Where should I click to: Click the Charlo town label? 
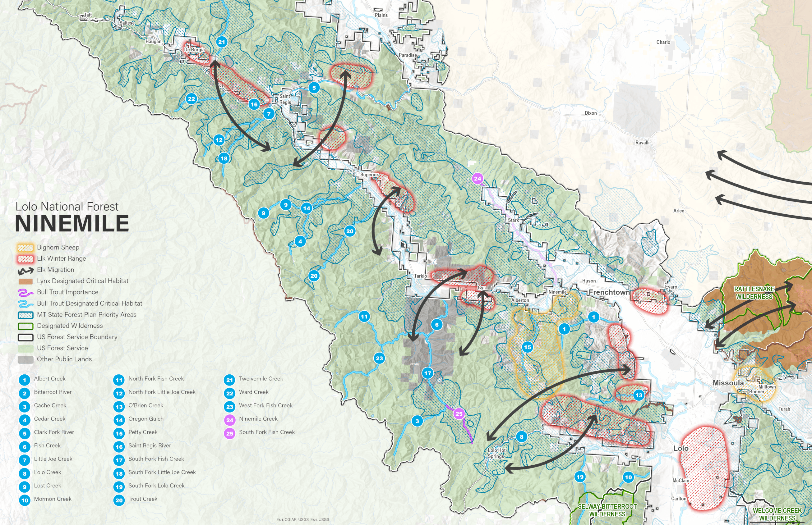(x=663, y=42)
